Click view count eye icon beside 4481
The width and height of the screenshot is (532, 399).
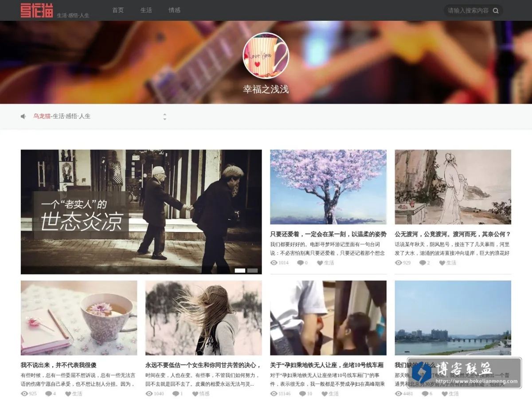pos(398,394)
